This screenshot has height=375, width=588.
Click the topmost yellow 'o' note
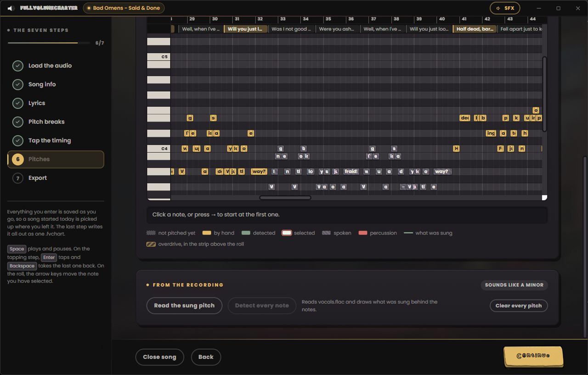point(536,110)
